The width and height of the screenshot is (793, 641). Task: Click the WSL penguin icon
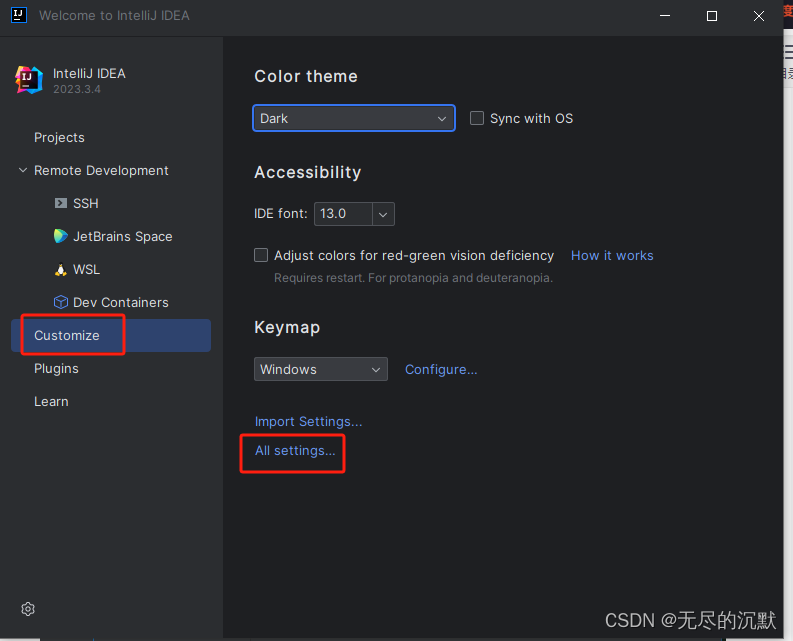(x=61, y=270)
